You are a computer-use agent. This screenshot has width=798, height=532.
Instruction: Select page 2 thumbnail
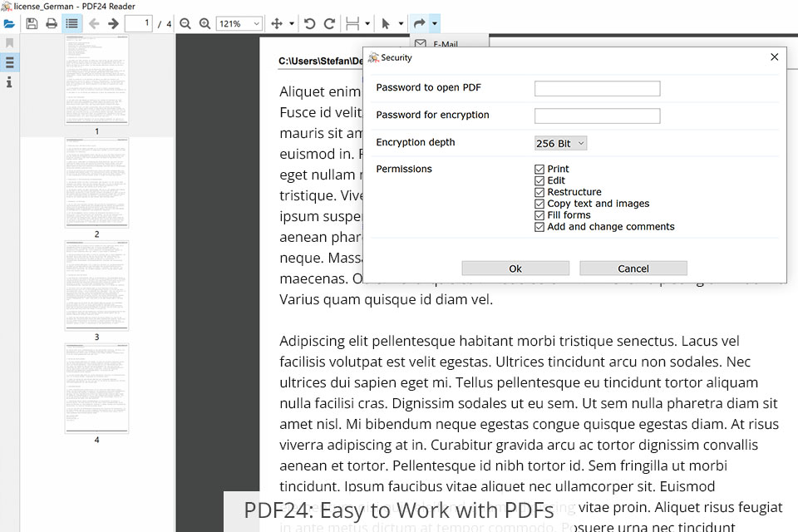[x=96, y=183]
